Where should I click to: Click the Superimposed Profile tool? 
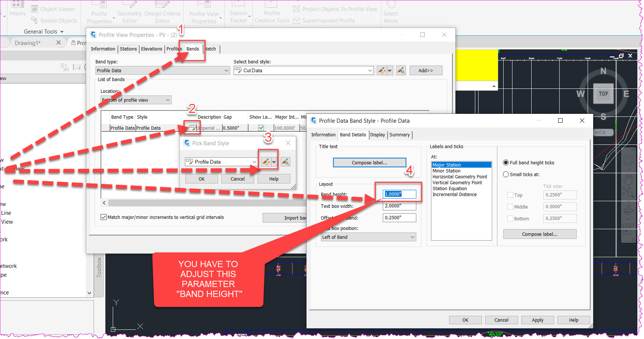point(328,20)
